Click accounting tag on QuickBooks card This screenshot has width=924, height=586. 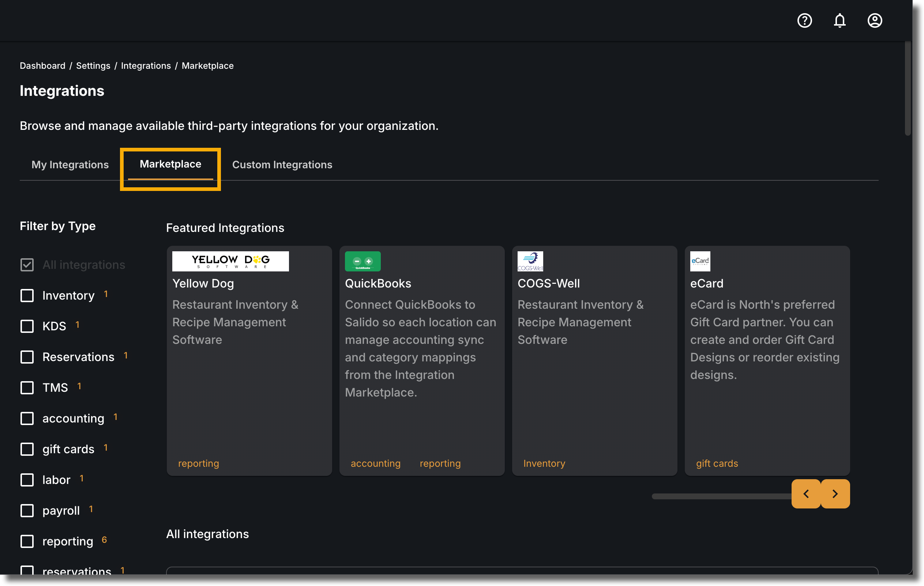tap(375, 463)
